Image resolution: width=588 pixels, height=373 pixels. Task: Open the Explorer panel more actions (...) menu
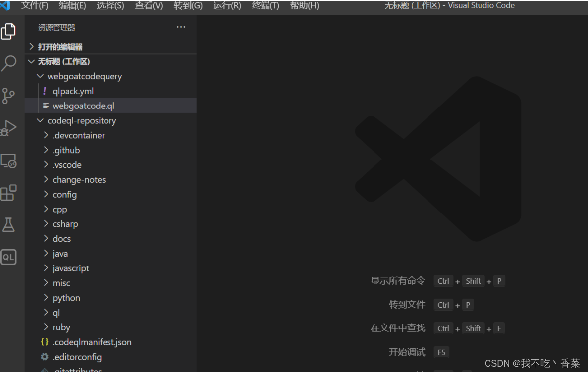[x=181, y=27]
